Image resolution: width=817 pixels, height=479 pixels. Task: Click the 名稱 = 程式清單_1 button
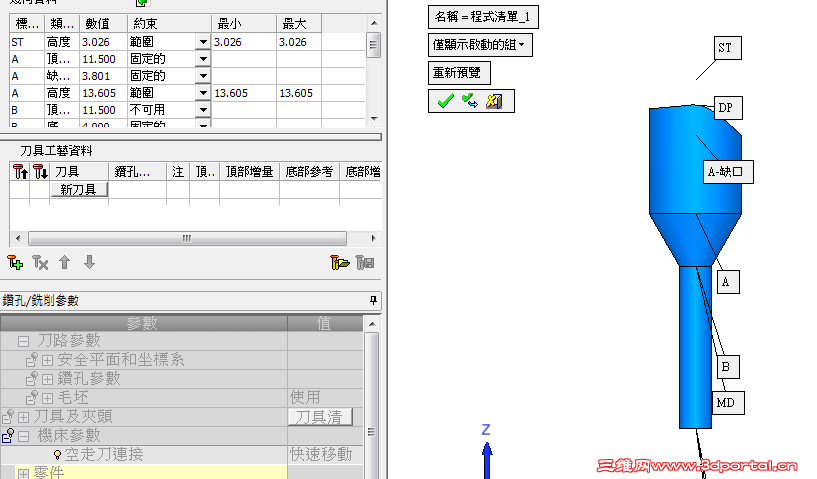click(x=483, y=17)
